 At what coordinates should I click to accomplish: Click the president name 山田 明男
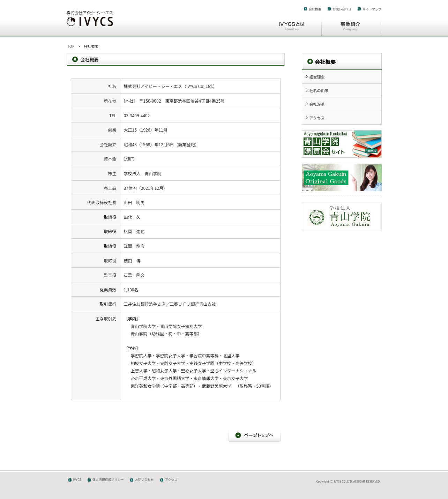tap(134, 203)
